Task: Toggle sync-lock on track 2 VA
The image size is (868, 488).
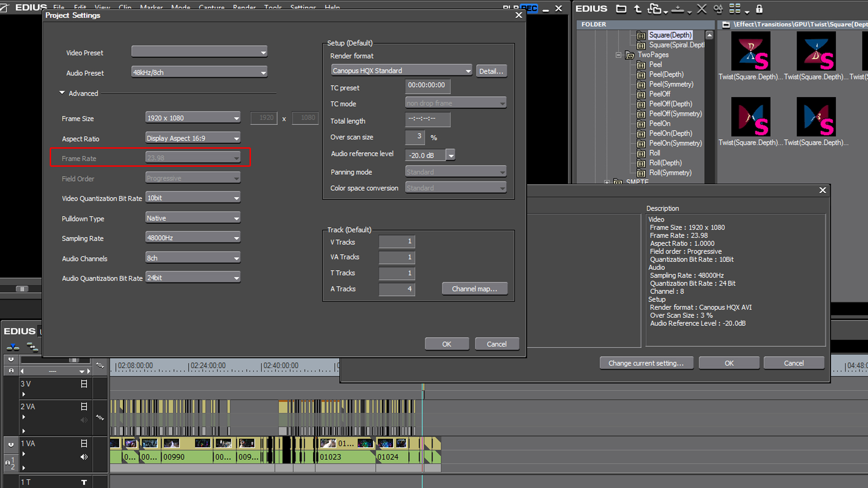Action: click(x=100, y=418)
